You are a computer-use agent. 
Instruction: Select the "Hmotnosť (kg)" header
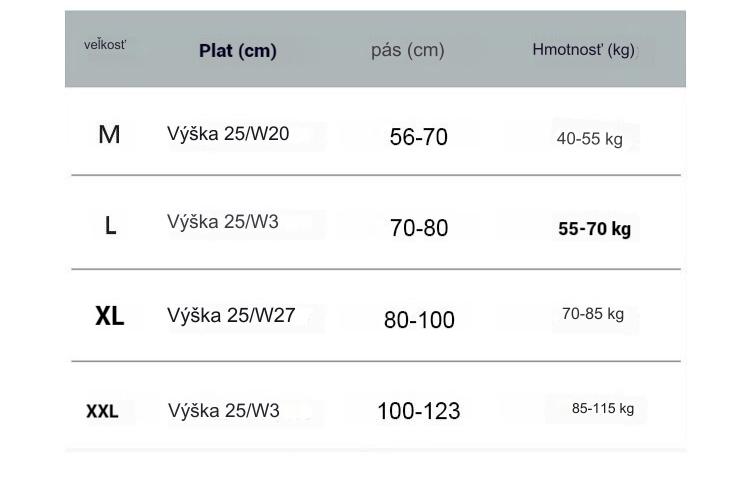coord(583,50)
